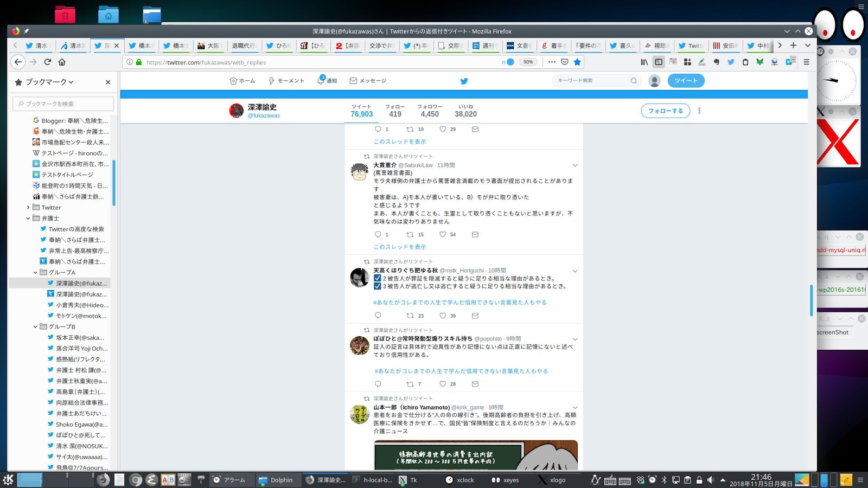The width and height of the screenshot is (868, 488).
Task: Retweet ぽぽひと's tweet with 7 retweets
Action: tap(410, 384)
